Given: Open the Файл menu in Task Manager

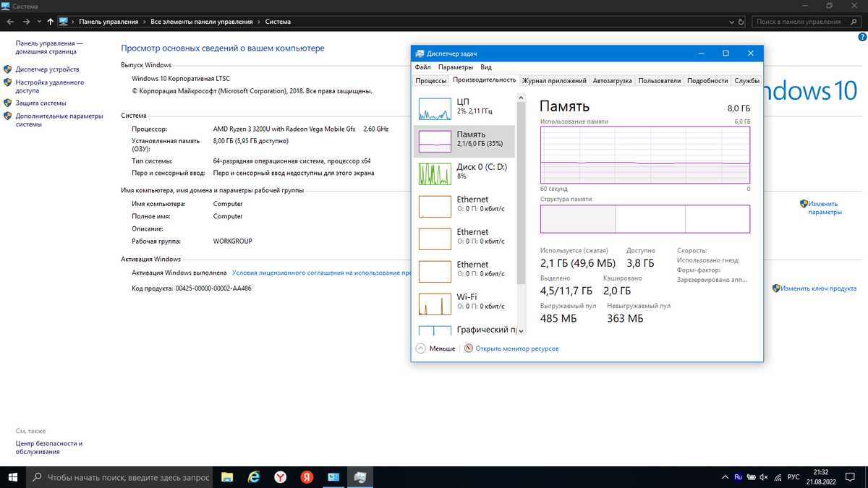Looking at the screenshot, I should pos(423,67).
